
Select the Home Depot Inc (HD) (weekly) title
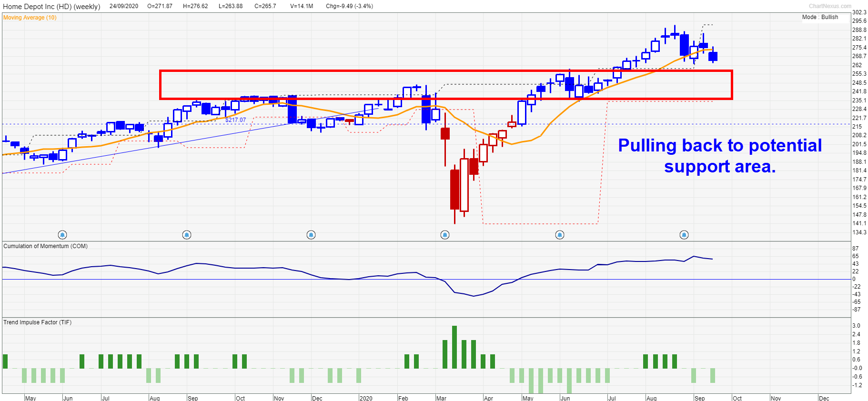click(51, 7)
